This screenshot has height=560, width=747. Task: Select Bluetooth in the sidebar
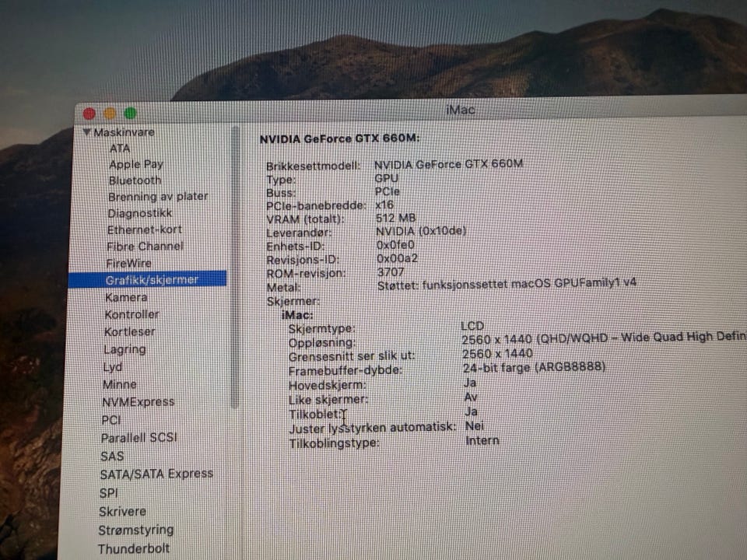(x=135, y=181)
